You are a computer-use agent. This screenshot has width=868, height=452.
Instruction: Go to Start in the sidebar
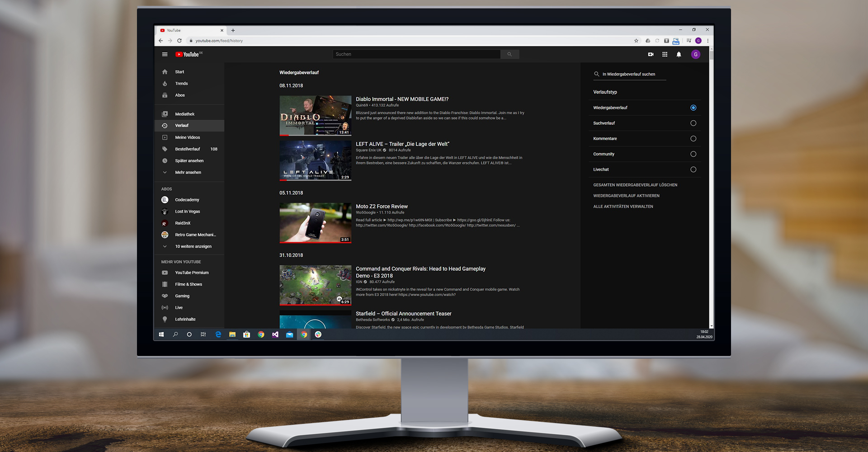[189, 72]
